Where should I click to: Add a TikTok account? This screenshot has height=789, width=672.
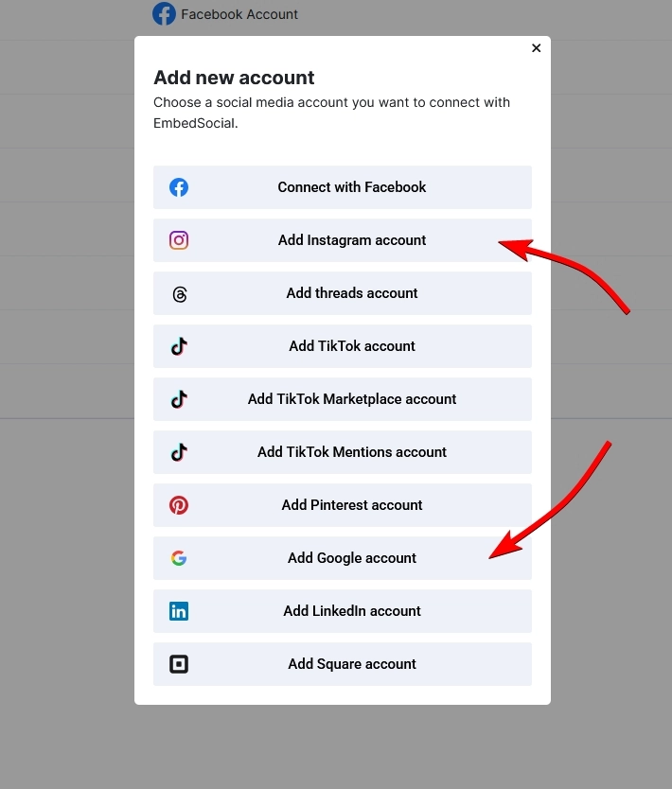point(351,346)
